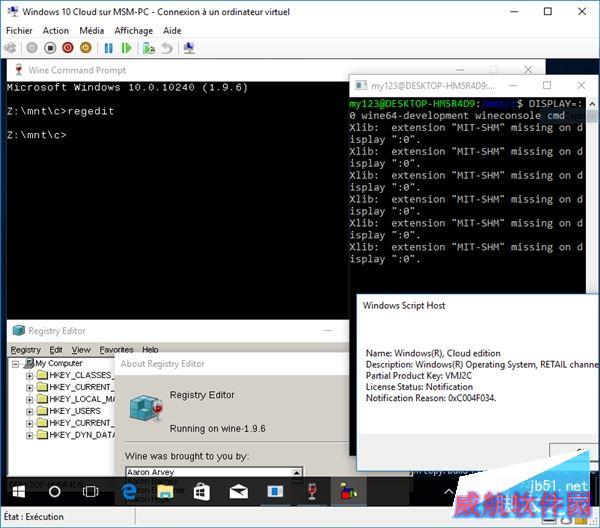Screen dimensions: 600x528
Task: Open the Affichage menu
Action: [x=134, y=31]
